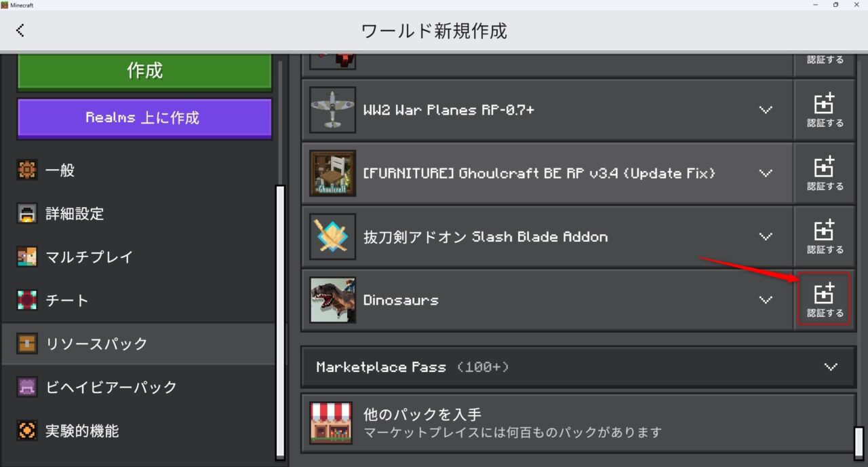Expand the Ghoulcraft BE RP pack details
Viewport: 868px width, 467px height.
pyautogui.click(x=766, y=173)
